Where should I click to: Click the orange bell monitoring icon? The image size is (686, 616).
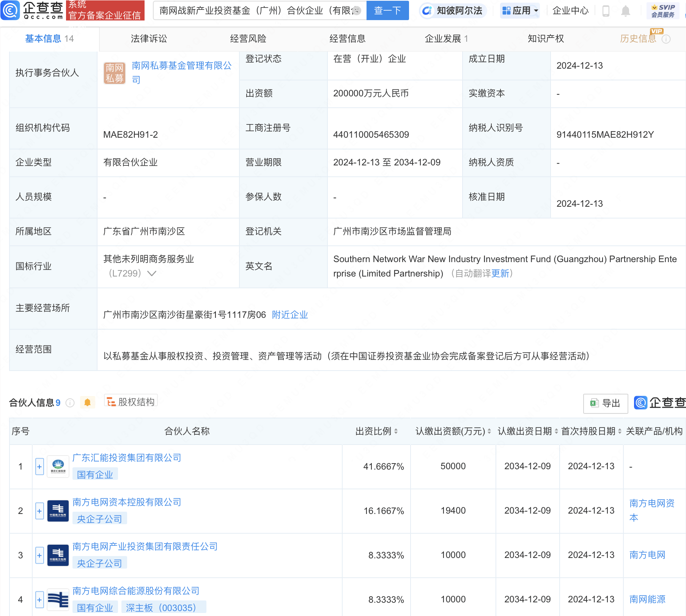pyautogui.click(x=87, y=402)
